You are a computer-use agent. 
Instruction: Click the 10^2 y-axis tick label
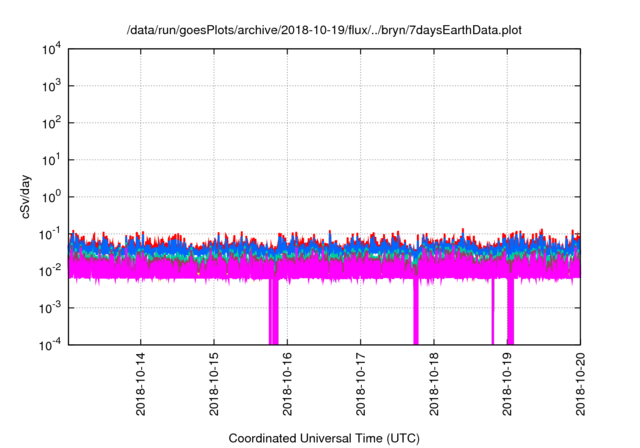click(x=51, y=123)
